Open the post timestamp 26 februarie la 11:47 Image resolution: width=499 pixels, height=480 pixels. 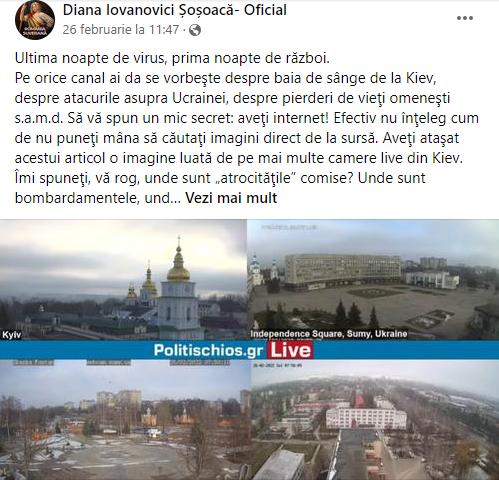(x=121, y=30)
